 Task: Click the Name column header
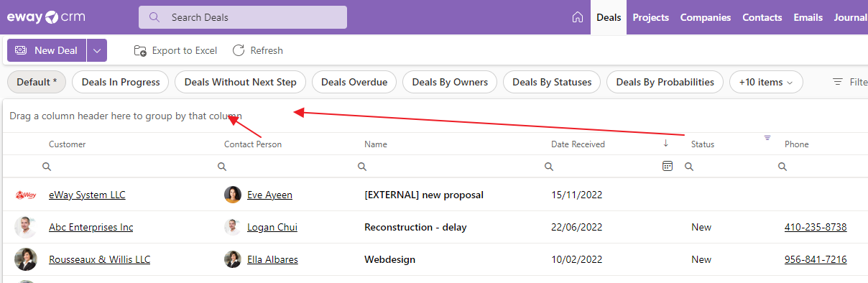coord(376,144)
